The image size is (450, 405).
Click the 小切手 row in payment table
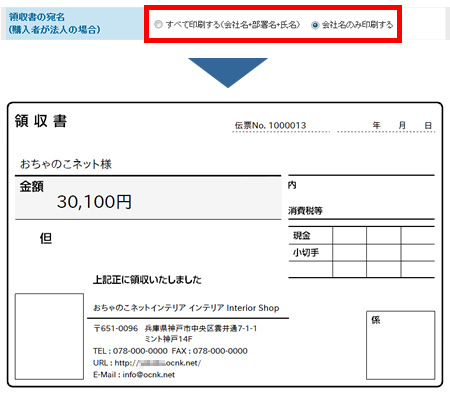click(x=361, y=253)
